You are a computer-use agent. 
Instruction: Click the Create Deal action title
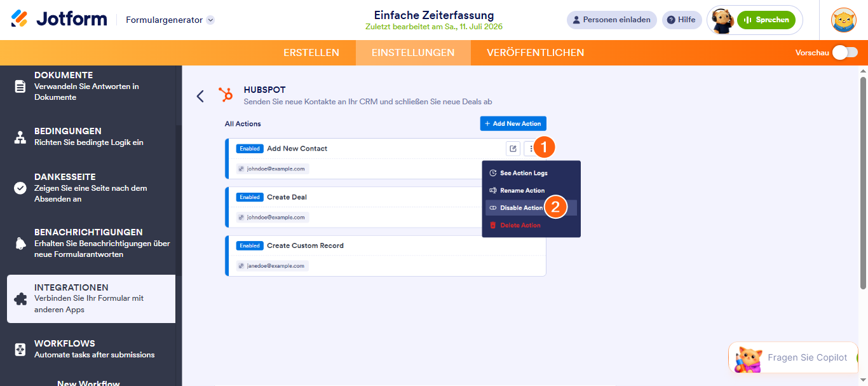[x=287, y=197]
